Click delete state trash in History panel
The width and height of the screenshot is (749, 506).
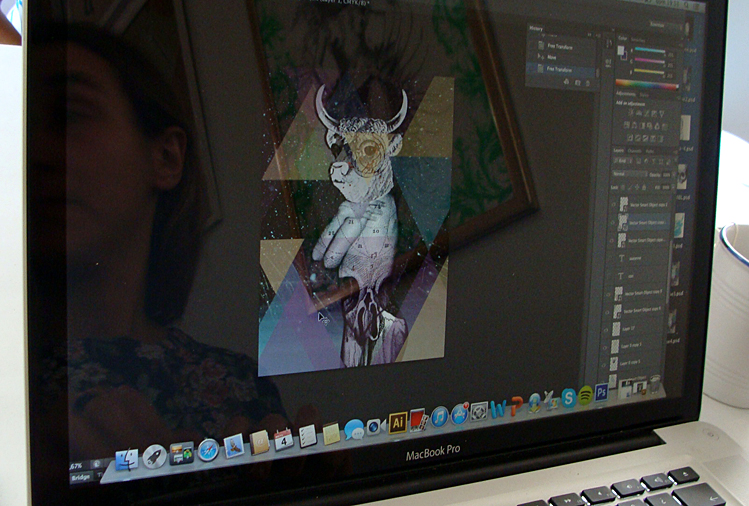588,83
